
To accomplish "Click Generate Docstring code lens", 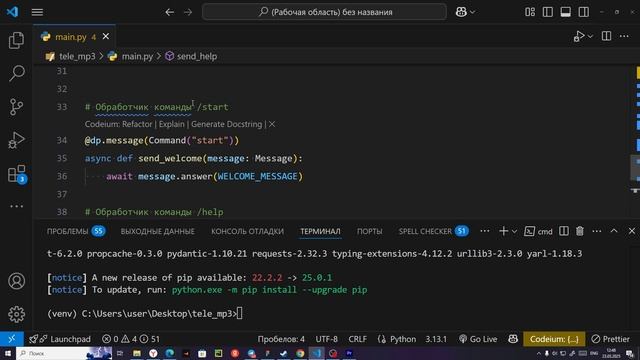I will click(227, 124).
